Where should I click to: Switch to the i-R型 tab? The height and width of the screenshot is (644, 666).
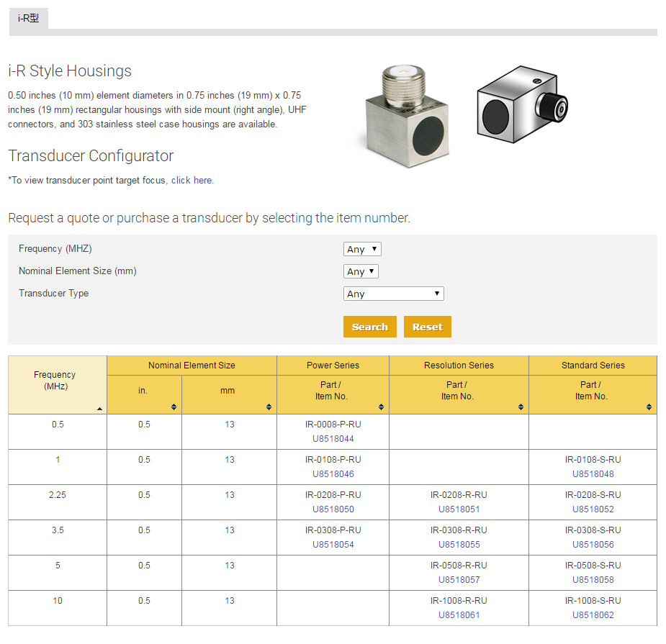pyautogui.click(x=29, y=18)
